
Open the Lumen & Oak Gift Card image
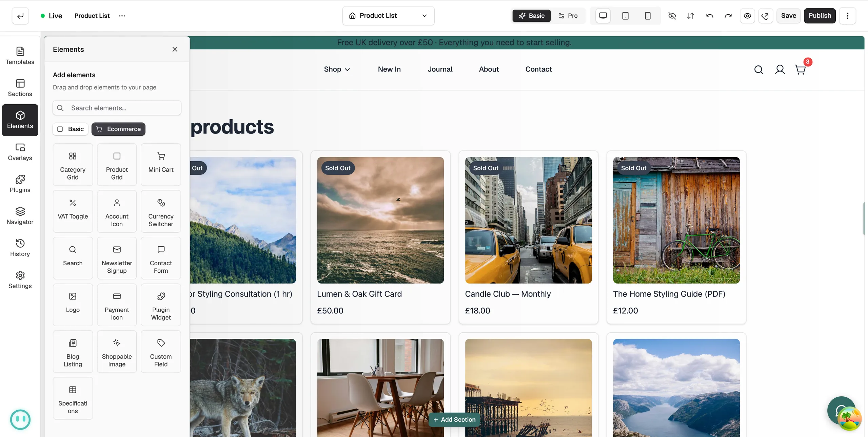tap(380, 220)
